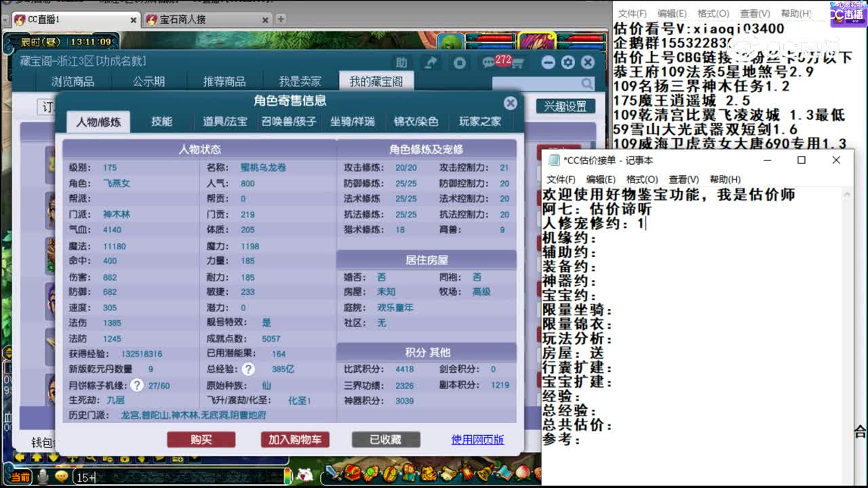Click the 加入购物车 button
This screenshot has width=868, height=488.
coord(295,439)
